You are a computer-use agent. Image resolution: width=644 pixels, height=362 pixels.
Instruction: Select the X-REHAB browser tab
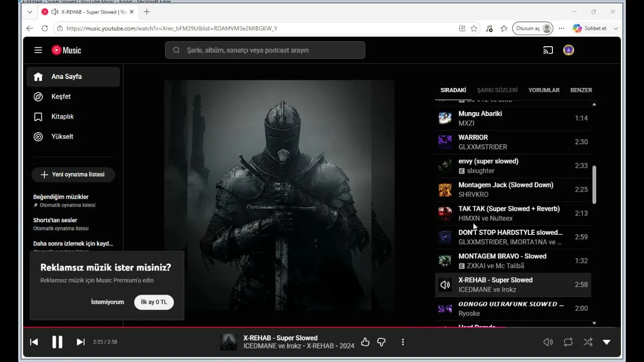pos(88,12)
